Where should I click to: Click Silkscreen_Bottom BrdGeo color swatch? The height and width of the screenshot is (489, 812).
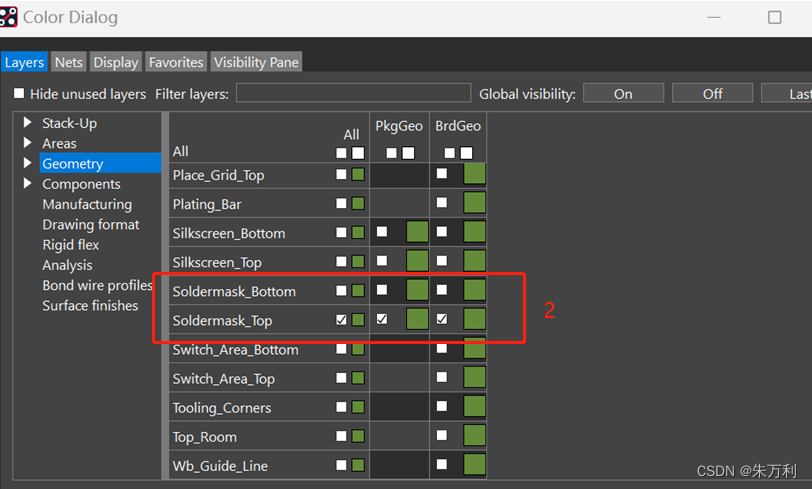click(x=475, y=233)
